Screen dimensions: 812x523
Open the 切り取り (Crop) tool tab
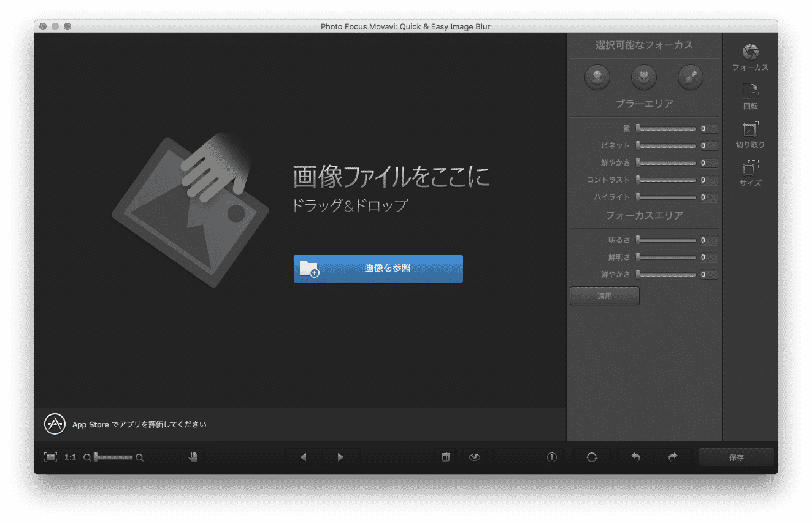tap(750, 135)
